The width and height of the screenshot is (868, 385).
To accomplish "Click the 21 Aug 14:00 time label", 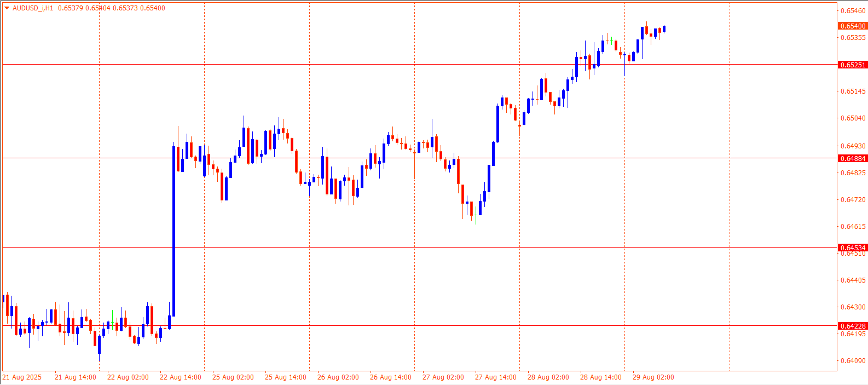I will [x=76, y=377].
